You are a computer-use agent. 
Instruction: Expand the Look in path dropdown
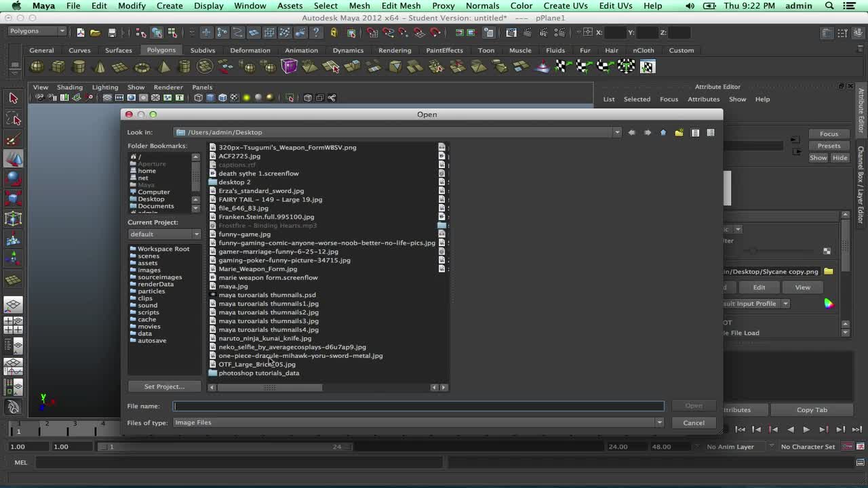(x=616, y=132)
